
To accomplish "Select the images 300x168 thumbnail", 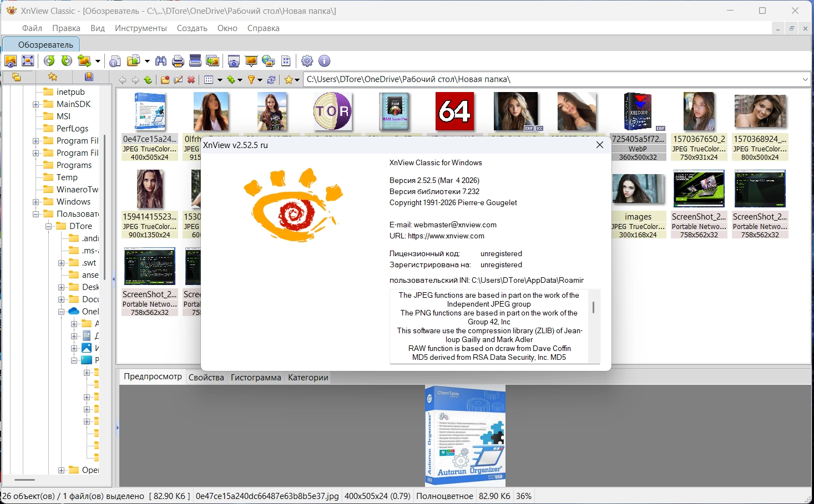I will coord(638,204).
